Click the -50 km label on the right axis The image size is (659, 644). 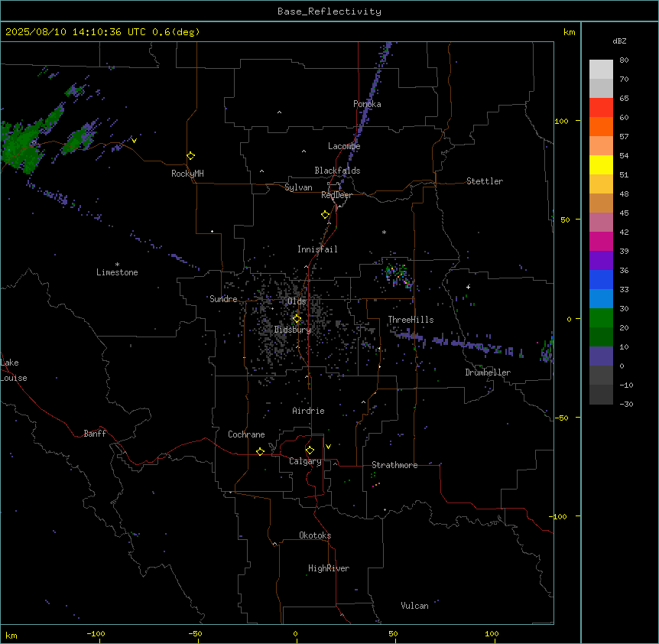tap(561, 418)
